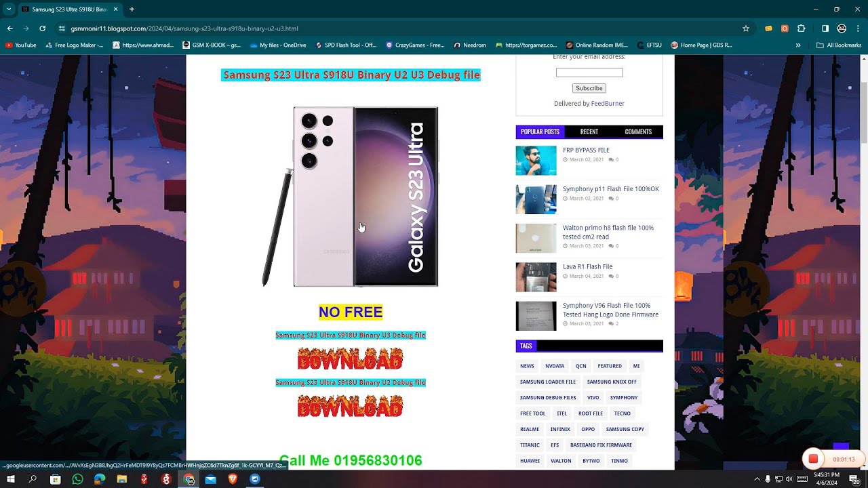Switch to the Recent tab

(589, 131)
